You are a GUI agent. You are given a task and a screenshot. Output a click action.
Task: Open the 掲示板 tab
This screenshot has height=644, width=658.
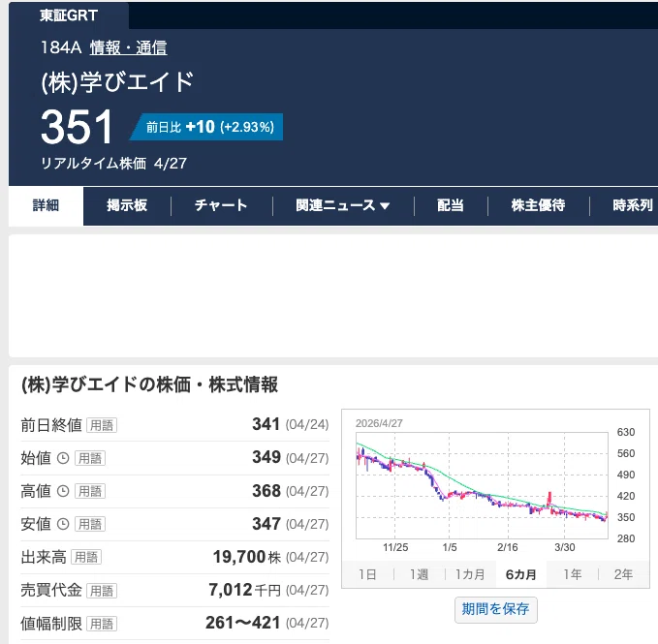pyautogui.click(x=127, y=205)
